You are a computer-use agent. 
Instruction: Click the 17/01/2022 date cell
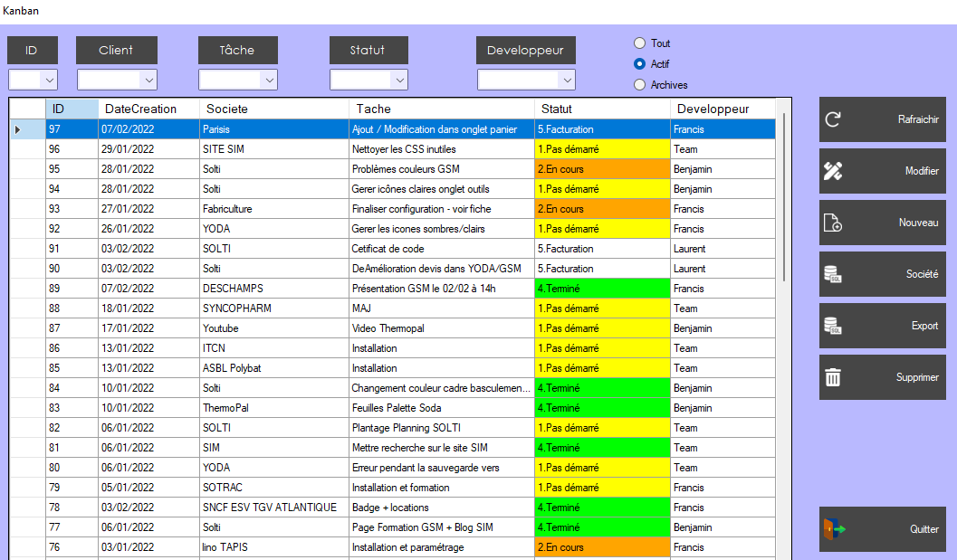pyautogui.click(x=148, y=328)
